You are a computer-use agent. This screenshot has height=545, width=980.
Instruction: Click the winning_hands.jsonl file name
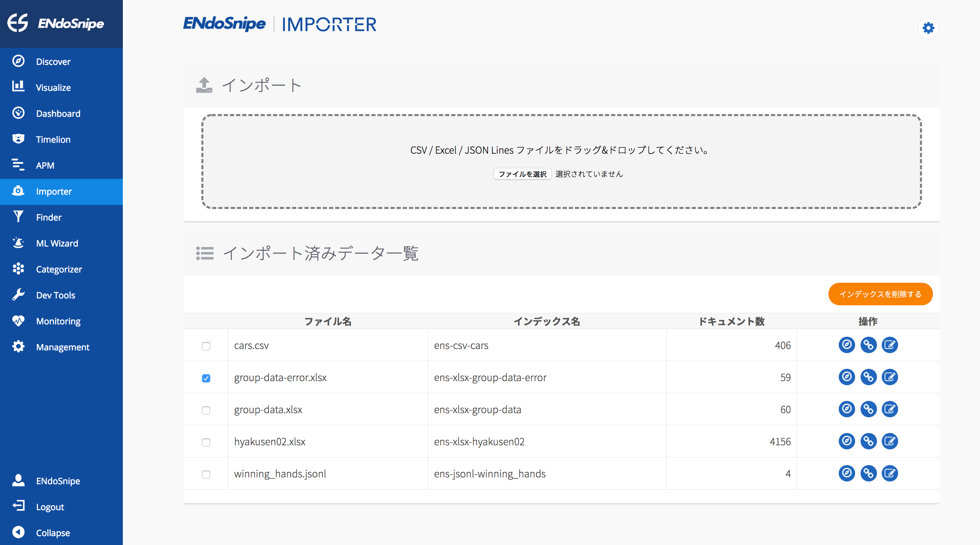280,474
